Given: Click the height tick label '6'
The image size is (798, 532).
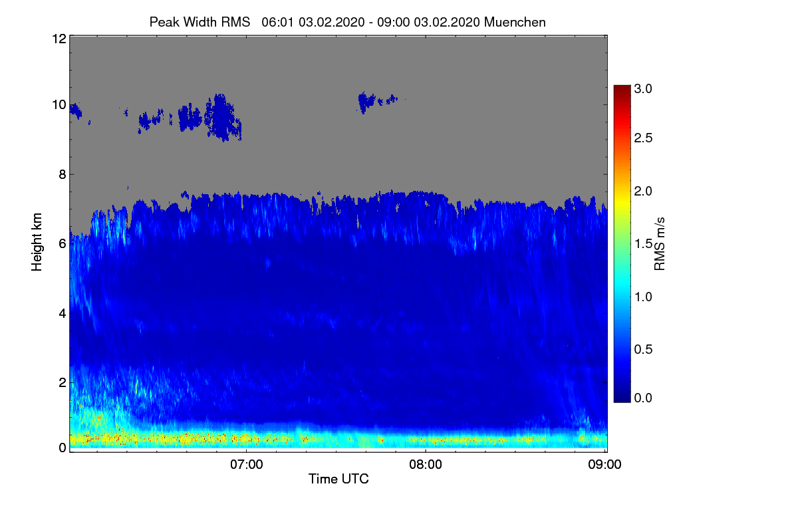Looking at the screenshot, I should pyautogui.click(x=62, y=243).
